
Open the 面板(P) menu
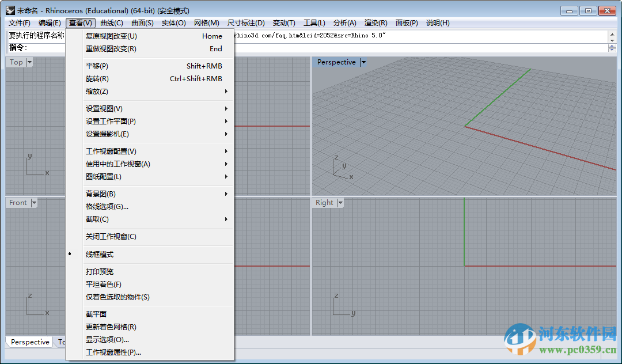[407, 23]
